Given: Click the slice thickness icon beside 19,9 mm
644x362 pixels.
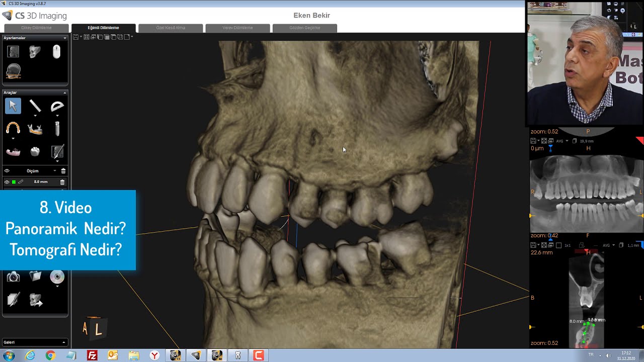Looking at the screenshot, I should 575,141.
